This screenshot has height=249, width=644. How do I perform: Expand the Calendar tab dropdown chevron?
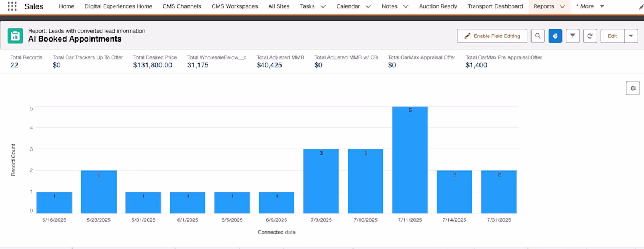[368, 6]
